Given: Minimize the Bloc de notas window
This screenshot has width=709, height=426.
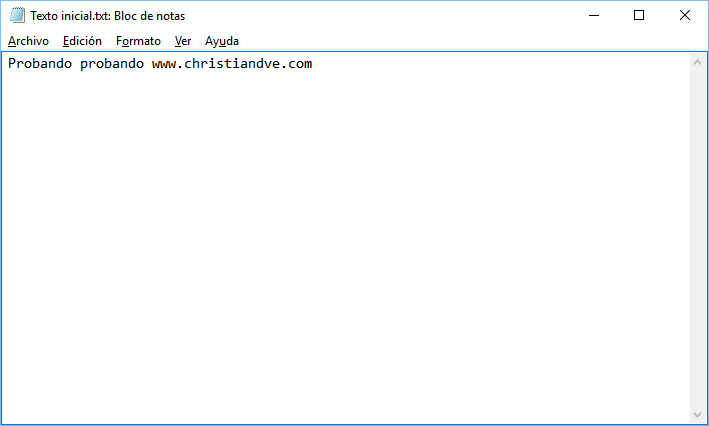Looking at the screenshot, I should click(x=594, y=15).
